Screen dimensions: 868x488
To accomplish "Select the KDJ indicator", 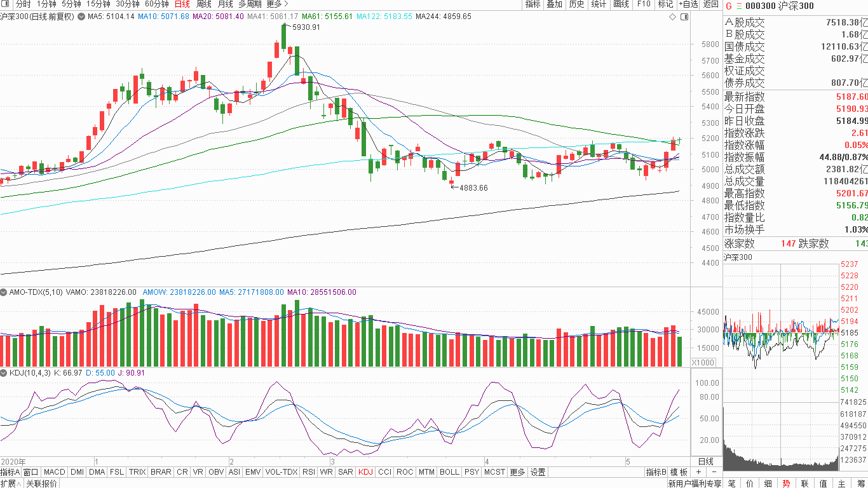I will 365,472.
